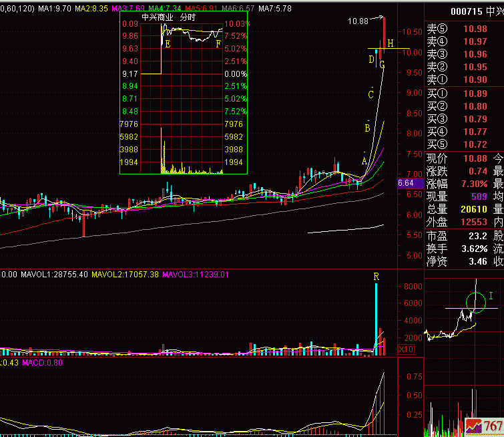Viewport: 504px width, 437px height.
Task: Click the X10 volume scale badge
Action: pos(406,349)
